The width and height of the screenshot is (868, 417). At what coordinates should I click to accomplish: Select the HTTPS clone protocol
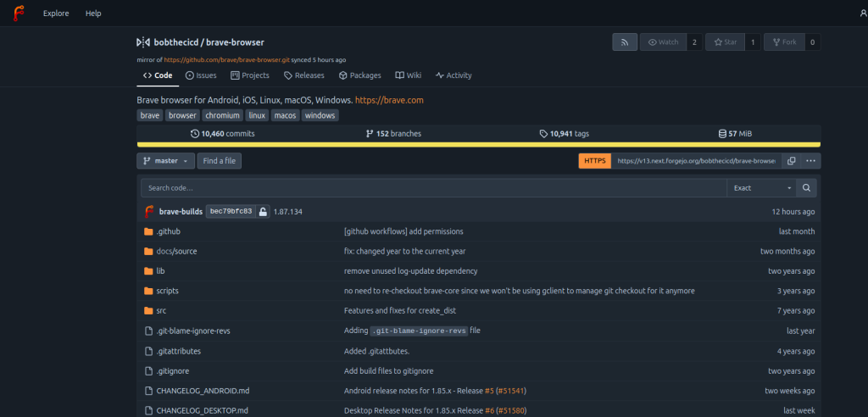(x=594, y=161)
